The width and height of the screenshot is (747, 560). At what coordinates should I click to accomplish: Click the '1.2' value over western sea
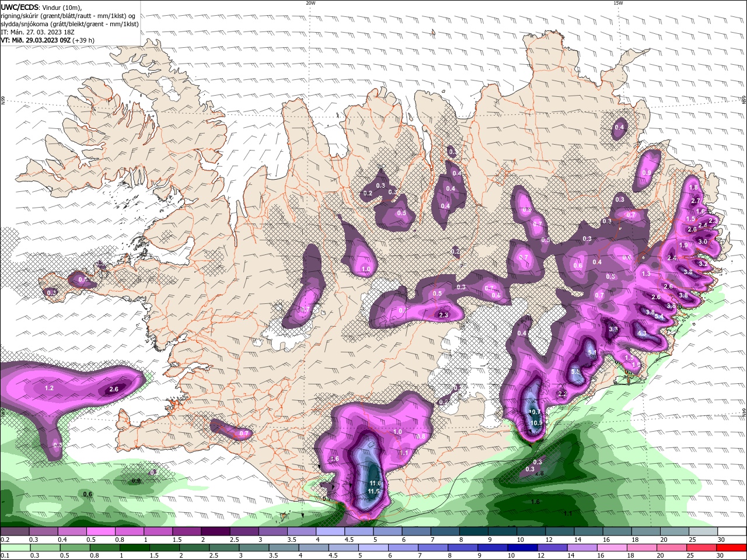pyautogui.click(x=50, y=388)
